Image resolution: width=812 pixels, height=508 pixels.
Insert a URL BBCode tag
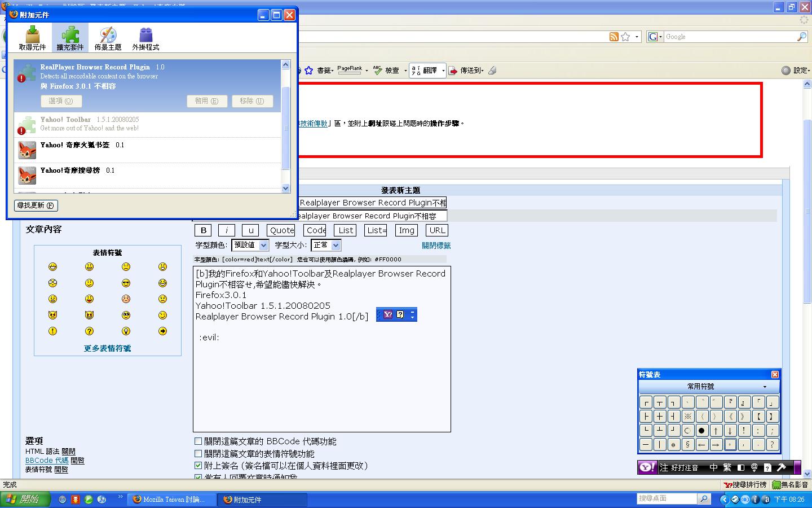437,230
